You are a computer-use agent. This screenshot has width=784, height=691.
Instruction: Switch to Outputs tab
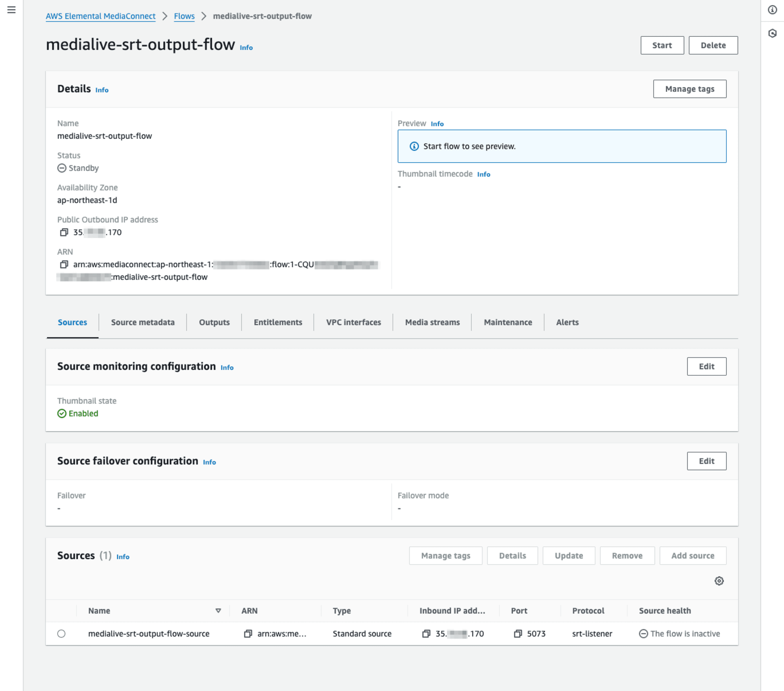coord(214,322)
